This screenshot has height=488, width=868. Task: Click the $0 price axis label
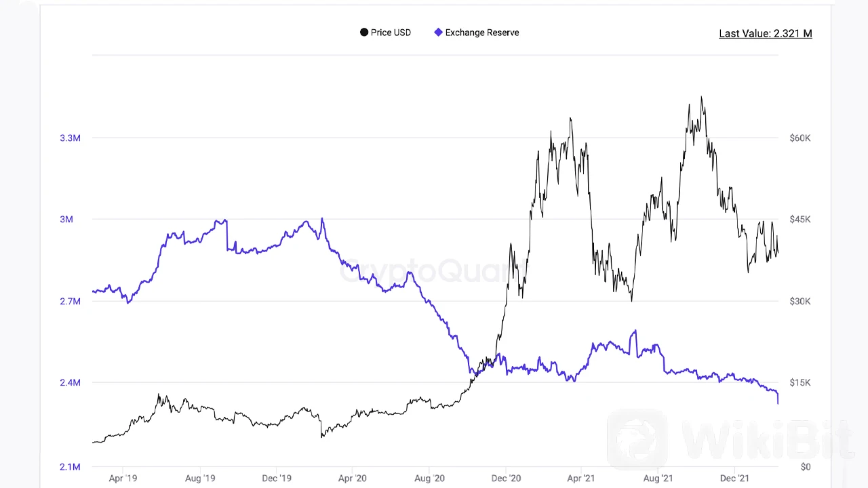(805, 467)
